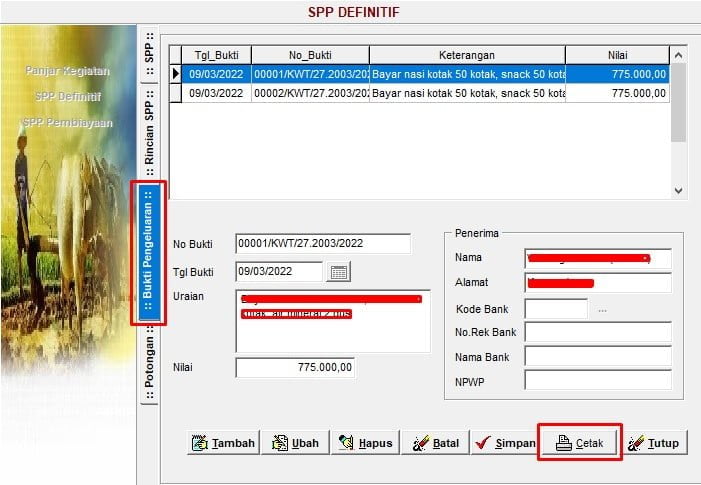Open the Panjar Kegiatan sidebar link
The image size is (701, 485).
(x=70, y=71)
